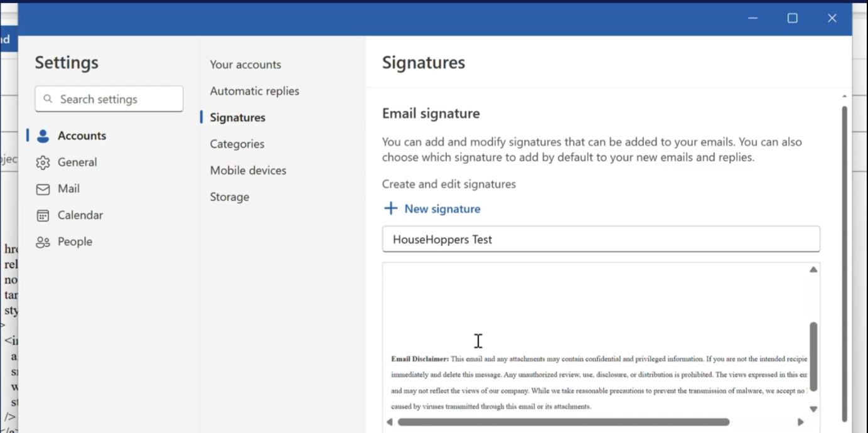Select Categories in the accounts submenu
This screenshot has height=433, width=868.
tap(237, 144)
